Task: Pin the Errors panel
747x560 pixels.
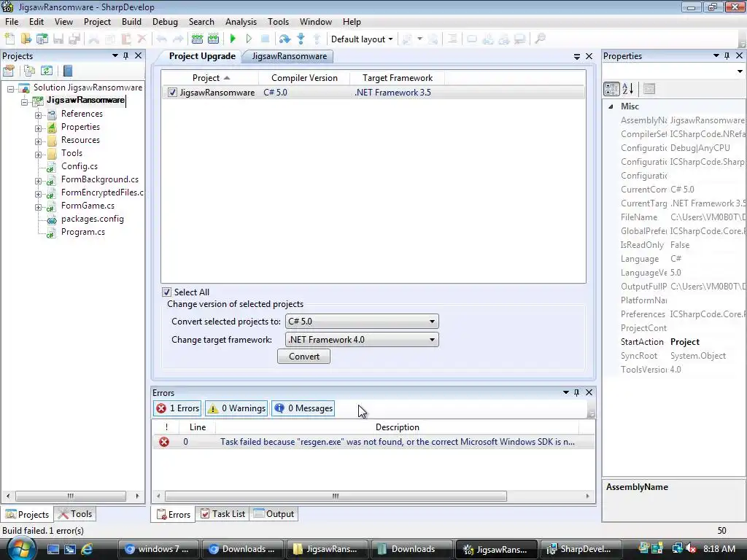Action: pyautogui.click(x=576, y=392)
